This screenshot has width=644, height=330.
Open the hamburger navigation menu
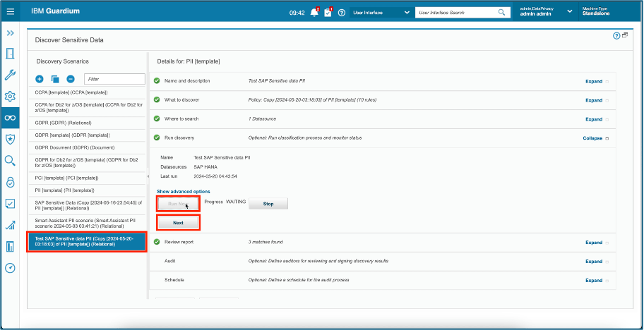coord(11,11)
